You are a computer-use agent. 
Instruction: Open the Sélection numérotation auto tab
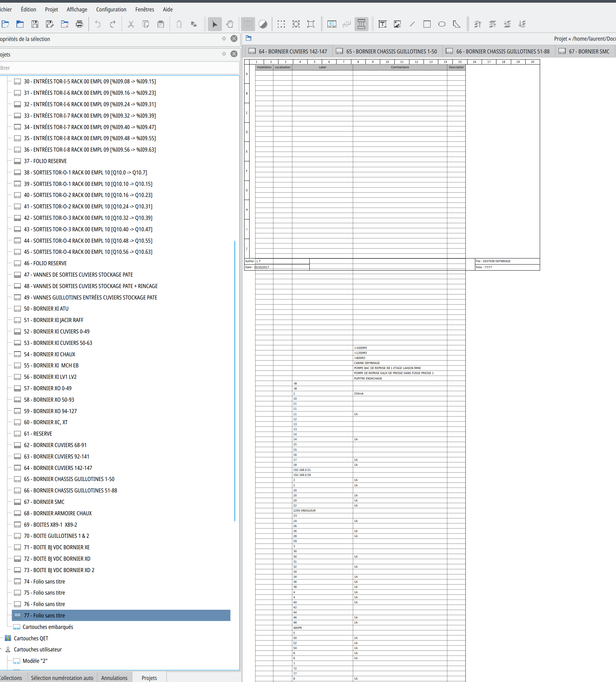coord(62,678)
